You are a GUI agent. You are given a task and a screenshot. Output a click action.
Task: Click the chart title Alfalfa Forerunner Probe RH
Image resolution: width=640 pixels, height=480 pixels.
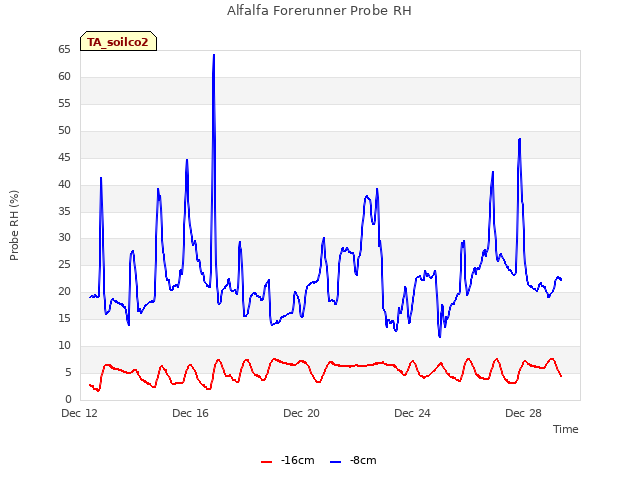(x=319, y=11)
